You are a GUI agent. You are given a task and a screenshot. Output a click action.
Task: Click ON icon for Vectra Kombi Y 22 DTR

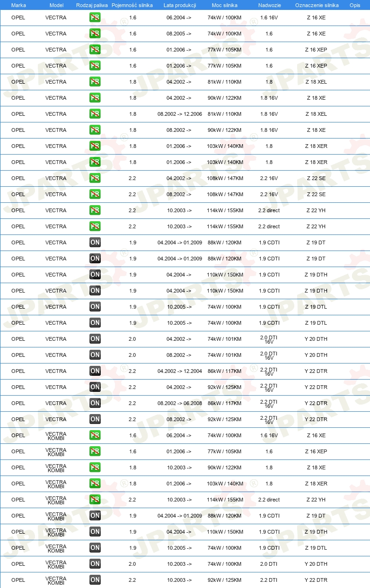tap(95, 580)
